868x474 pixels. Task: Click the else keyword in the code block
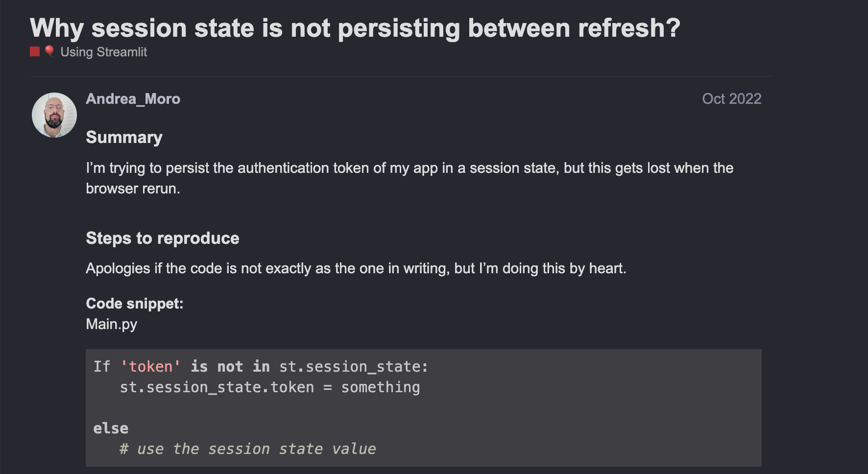coord(111,428)
